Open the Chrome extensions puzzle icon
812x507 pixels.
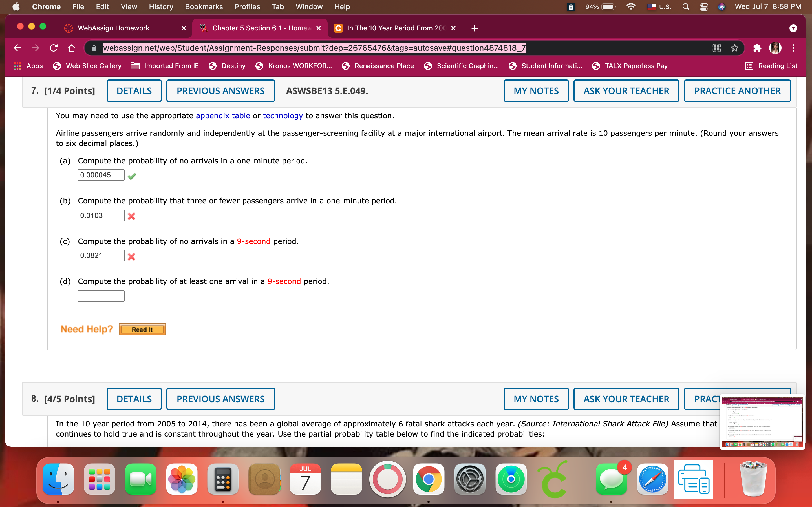[757, 48]
